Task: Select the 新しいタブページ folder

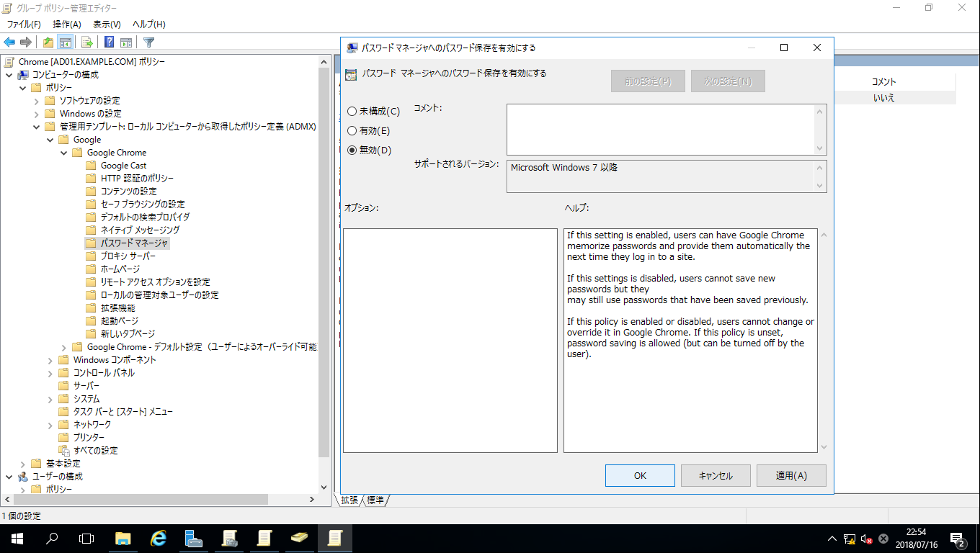Action: (x=120, y=334)
